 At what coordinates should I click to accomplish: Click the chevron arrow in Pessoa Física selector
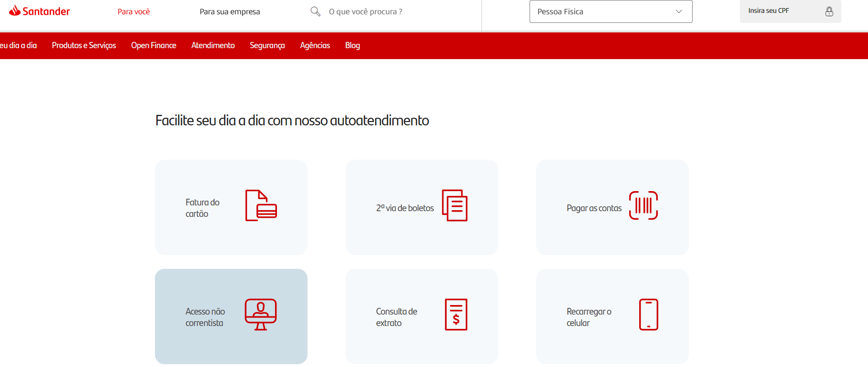(679, 11)
